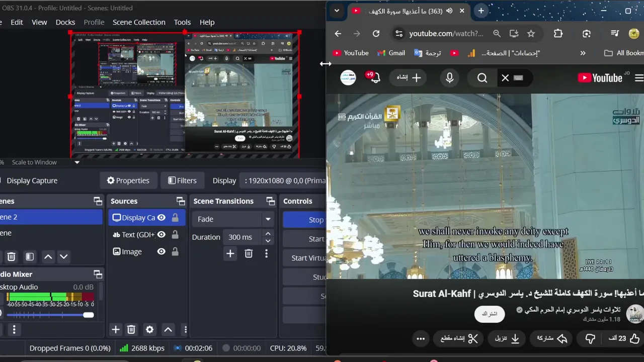Click the 300 ms duration field
644x362 pixels.
coord(243,237)
